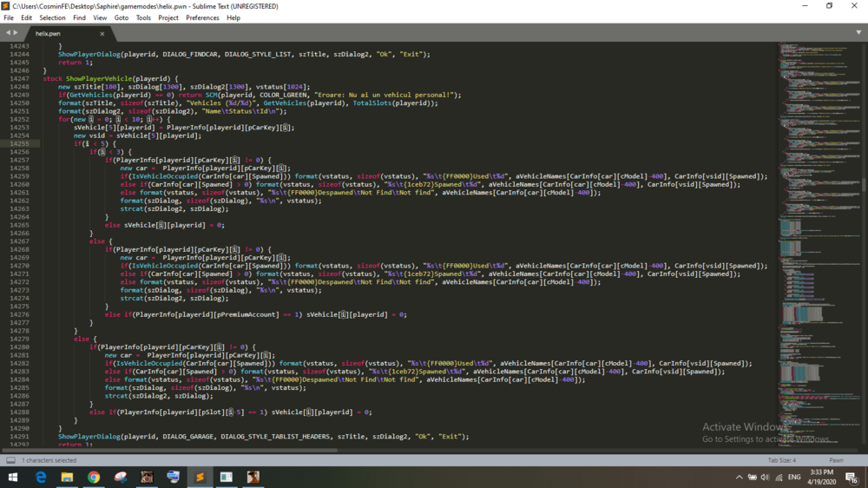Viewport: 868px width, 488px height.
Task: Click 'strcat' on line 14263
Action: coord(132,208)
